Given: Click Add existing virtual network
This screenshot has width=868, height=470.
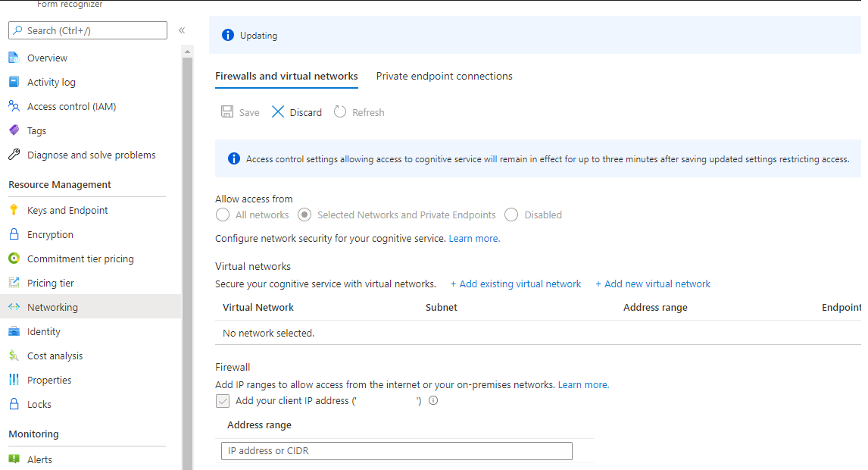Looking at the screenshot, I should [x=516, y=284].
